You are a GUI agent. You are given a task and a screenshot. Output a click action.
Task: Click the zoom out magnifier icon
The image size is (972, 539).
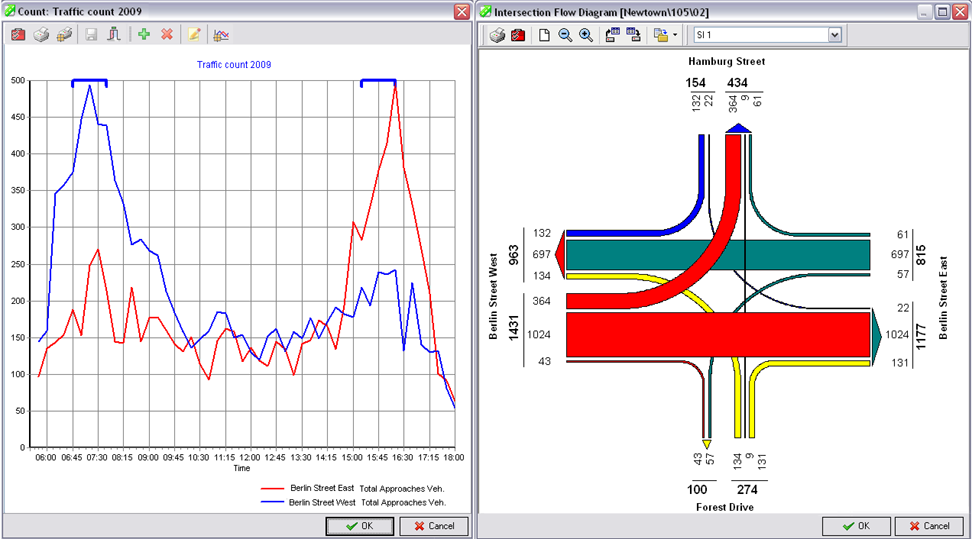(x=565, y=35)
